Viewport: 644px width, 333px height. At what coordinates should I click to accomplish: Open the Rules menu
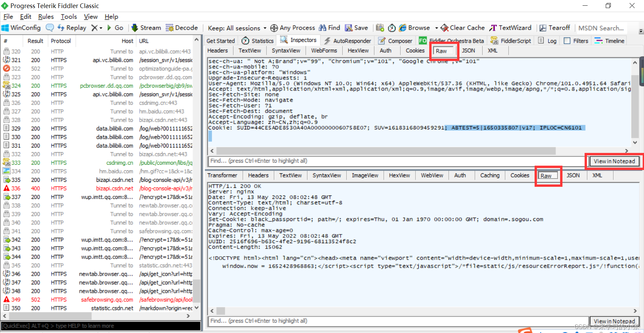coord(46,17)
